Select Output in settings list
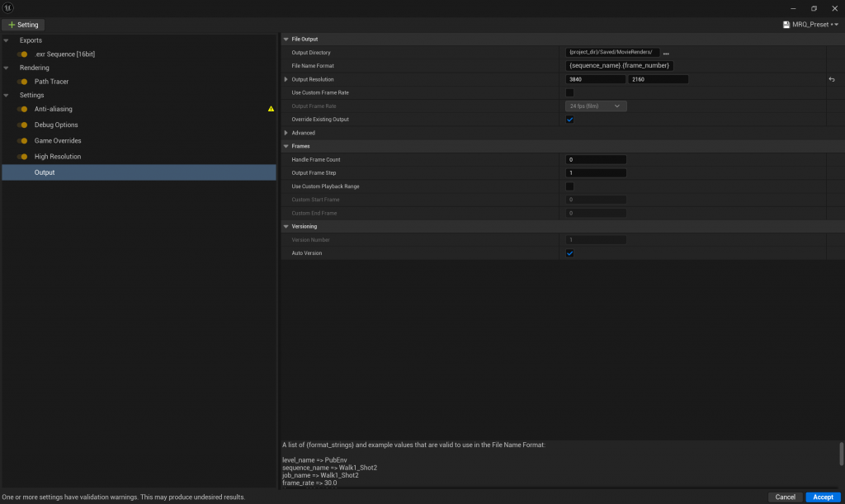 pyautogui.click(x=139, y=172)
